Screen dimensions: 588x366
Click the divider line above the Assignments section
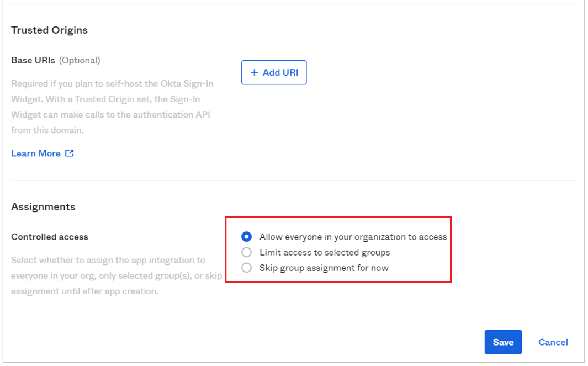tap(293, 181)
